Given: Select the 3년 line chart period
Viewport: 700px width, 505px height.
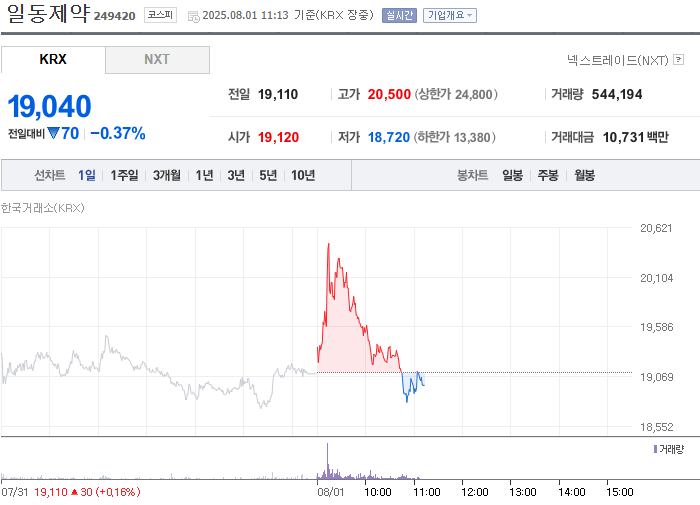Looking at the screenshot, I should pyautogui.click(x=236, y=175).
